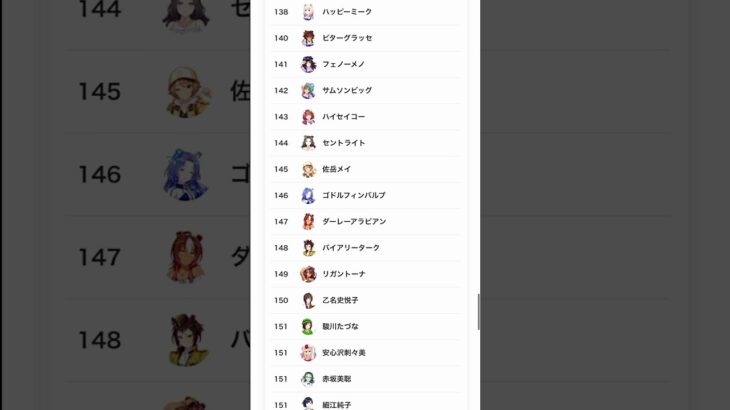Click large background avatar beside 147

tap(187, 257)
